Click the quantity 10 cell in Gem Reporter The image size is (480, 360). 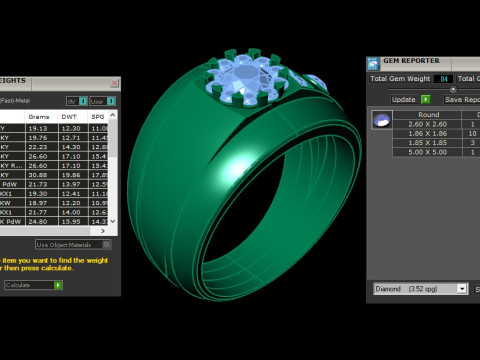click(x=472, y=133)
